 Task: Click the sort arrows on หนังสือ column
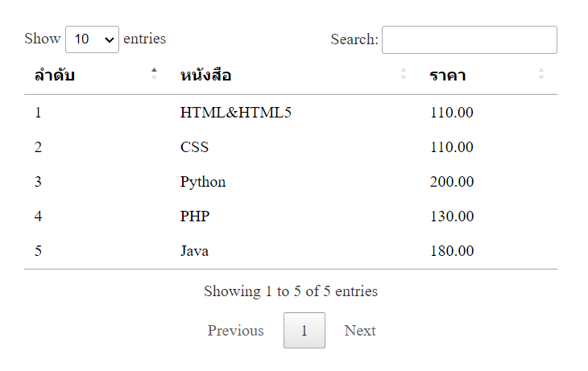point(404,74)
